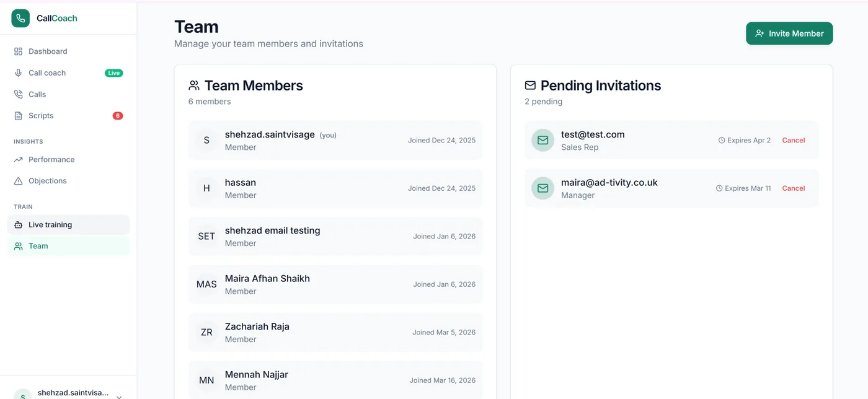Click the name shehzad.saintvisage in member list
The image size is (868, 399).
pos(270,134)
